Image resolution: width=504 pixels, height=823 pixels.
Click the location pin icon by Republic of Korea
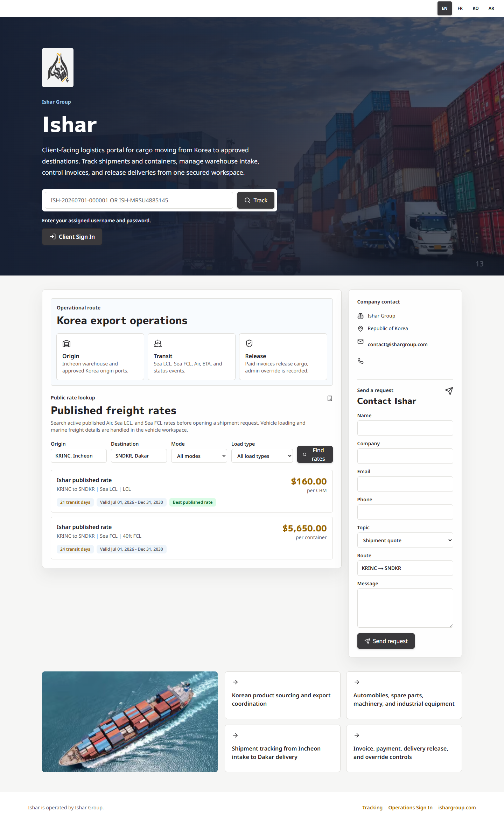[x=360, y=329]
